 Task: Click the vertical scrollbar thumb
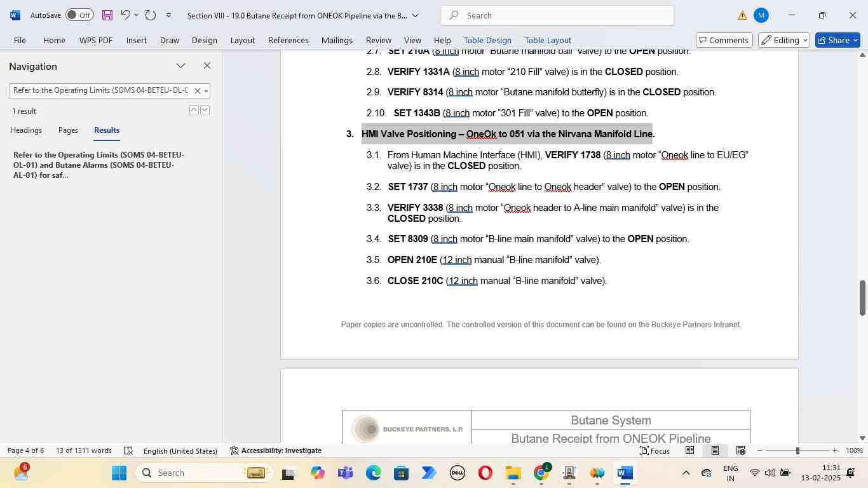tap(863, 297)
